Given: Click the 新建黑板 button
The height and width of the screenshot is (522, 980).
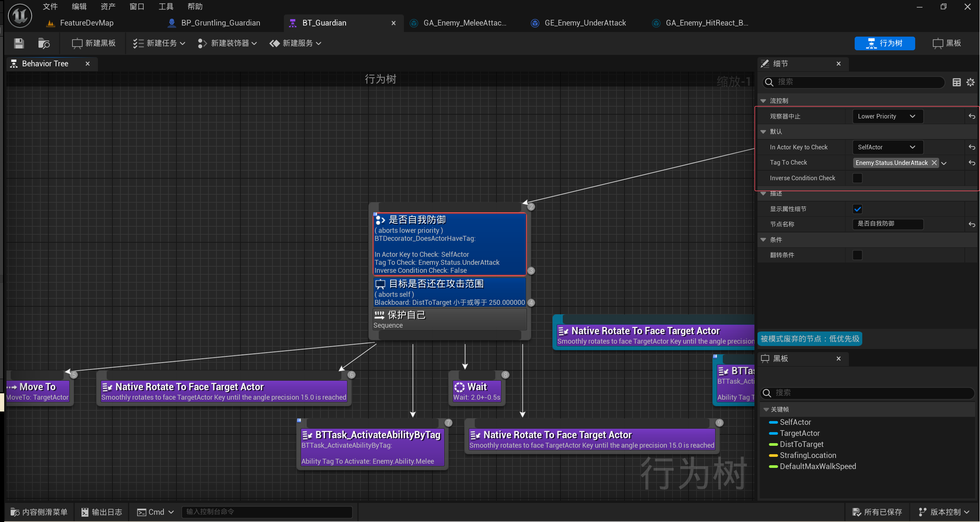Looking at the screenshot, I should (94, 43).
